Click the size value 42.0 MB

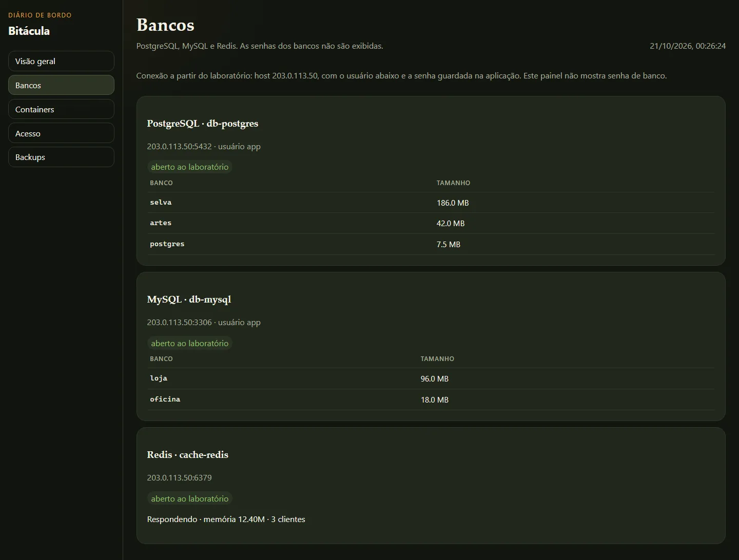(451, 223)
